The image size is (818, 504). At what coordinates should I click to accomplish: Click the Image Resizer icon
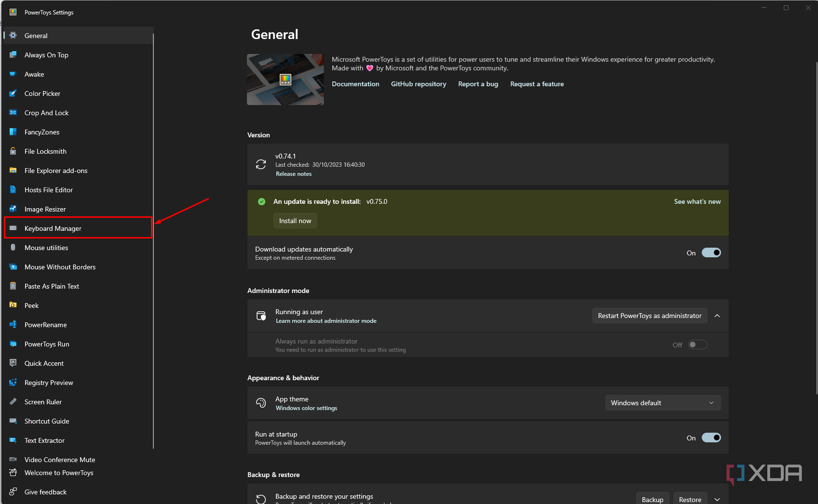pos(13,209)
